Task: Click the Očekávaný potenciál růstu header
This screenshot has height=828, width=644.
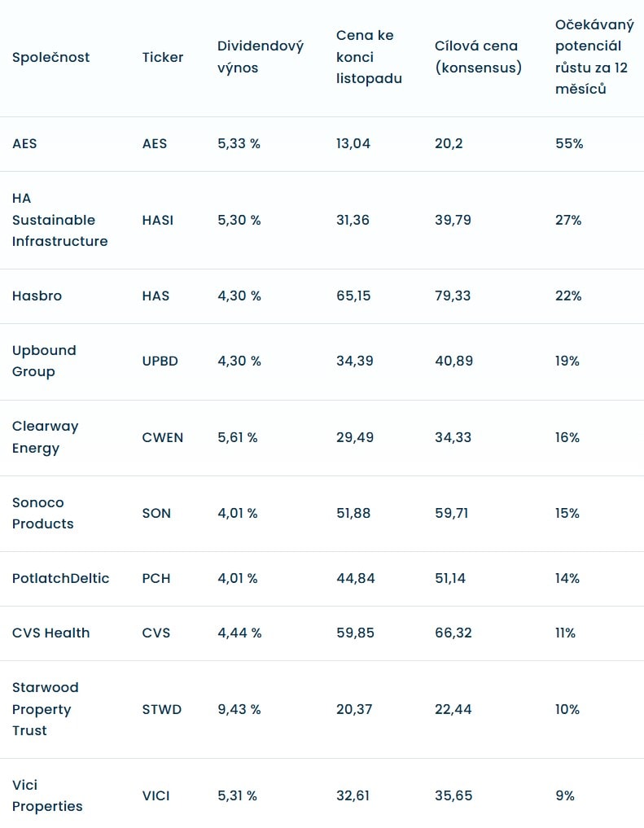Action: coord(594,57)
